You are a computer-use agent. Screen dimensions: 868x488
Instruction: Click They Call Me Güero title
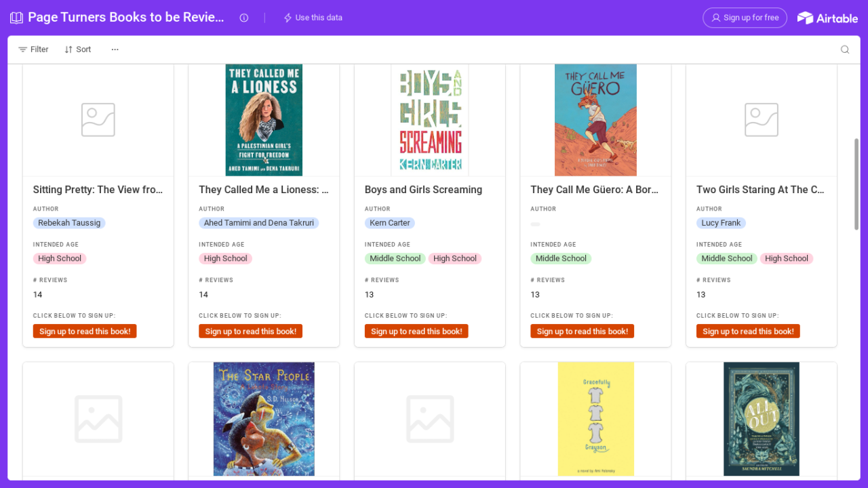(595, 190)
